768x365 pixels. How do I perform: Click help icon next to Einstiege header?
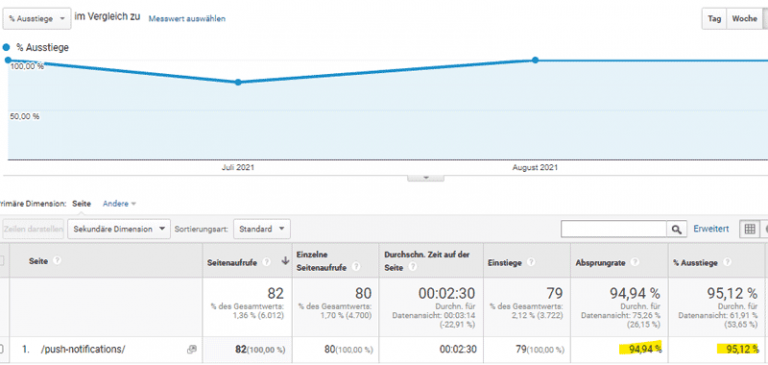click(x=531, y=262)
